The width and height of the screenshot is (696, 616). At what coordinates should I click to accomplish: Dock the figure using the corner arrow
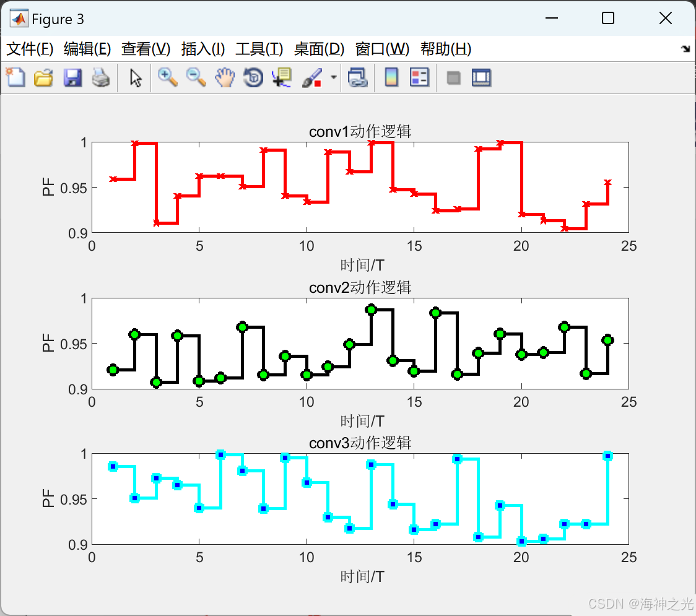pos(685,48)
